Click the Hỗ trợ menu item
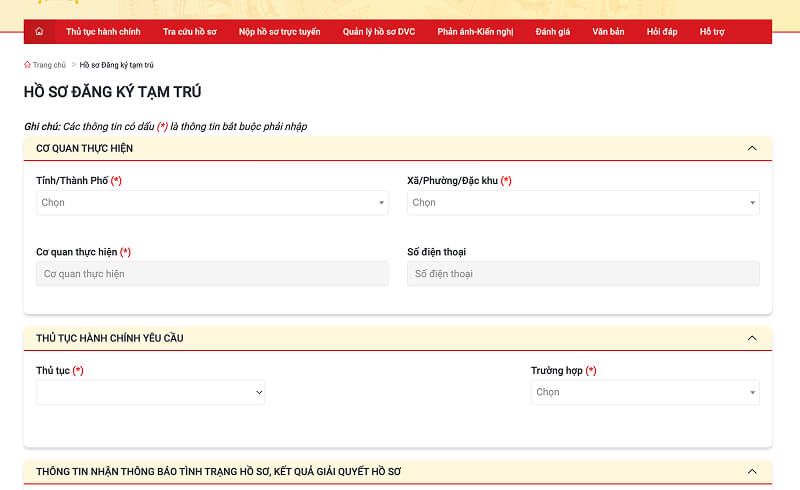This screenshot has width=800, height=490. click(712, 32)
